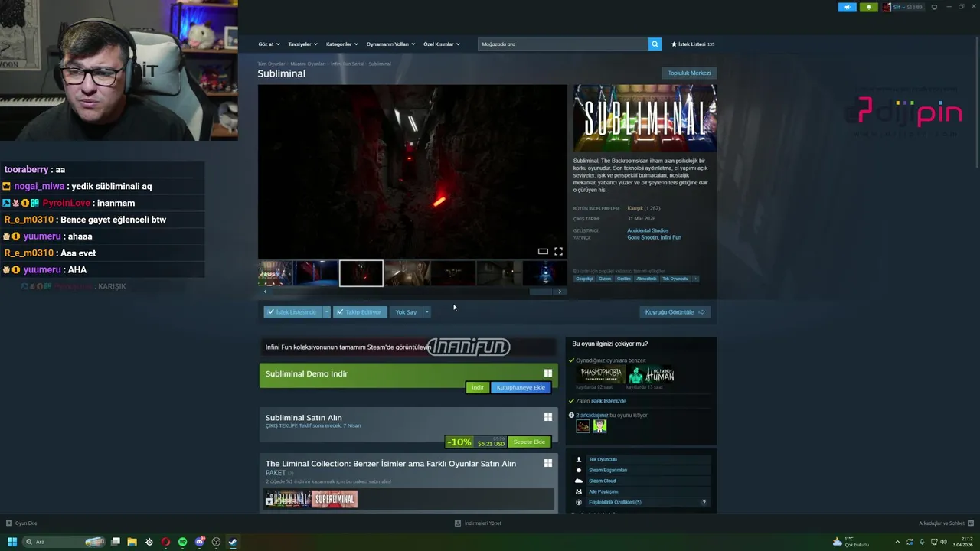980x551 pixels.
Task: Click Steam announcements megaphone icon
Action: coord(848,8)
